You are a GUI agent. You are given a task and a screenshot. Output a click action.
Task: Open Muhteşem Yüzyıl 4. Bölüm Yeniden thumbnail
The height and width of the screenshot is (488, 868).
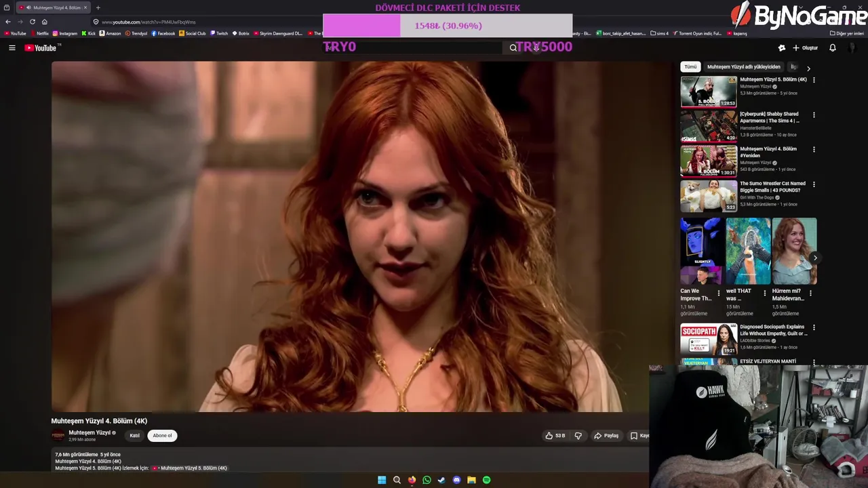pos(709,161)
